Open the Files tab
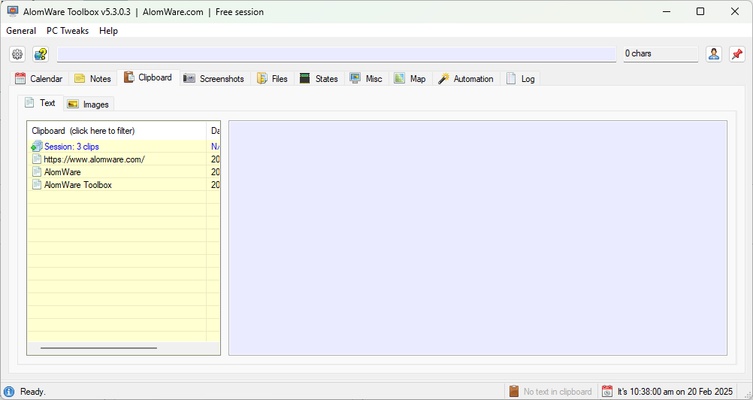Screen dimensions: 753x400 [272, 79]
